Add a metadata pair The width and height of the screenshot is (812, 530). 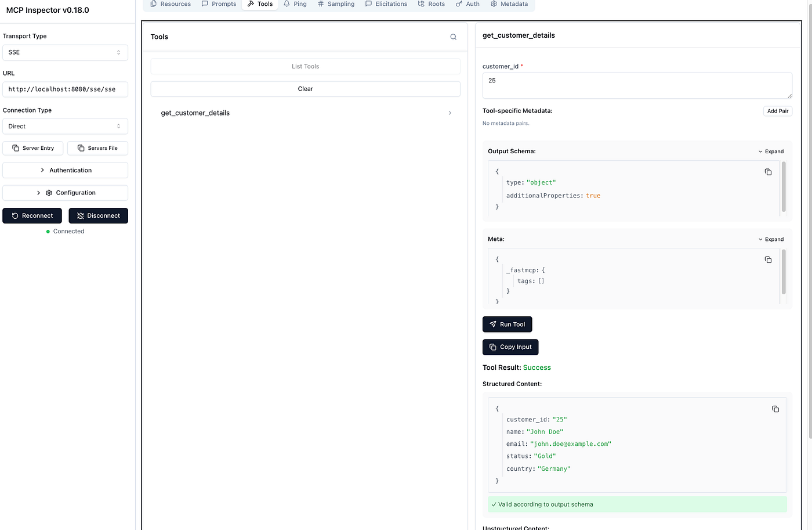pos(777,111)
